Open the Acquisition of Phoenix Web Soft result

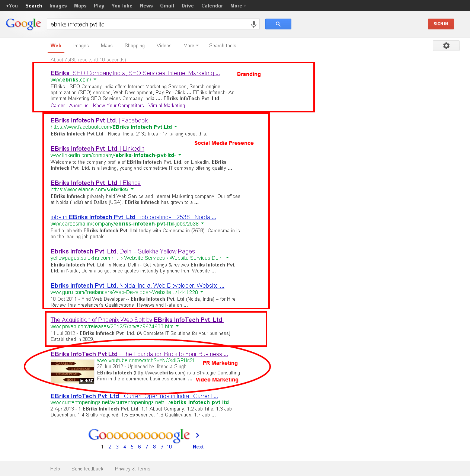pyautogui.click(x=137, y=320)
